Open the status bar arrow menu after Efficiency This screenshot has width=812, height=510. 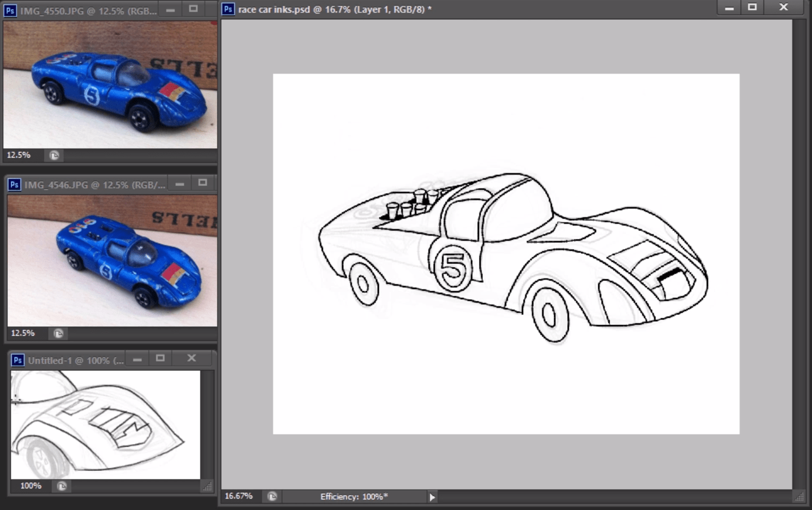tap(432, 497)
